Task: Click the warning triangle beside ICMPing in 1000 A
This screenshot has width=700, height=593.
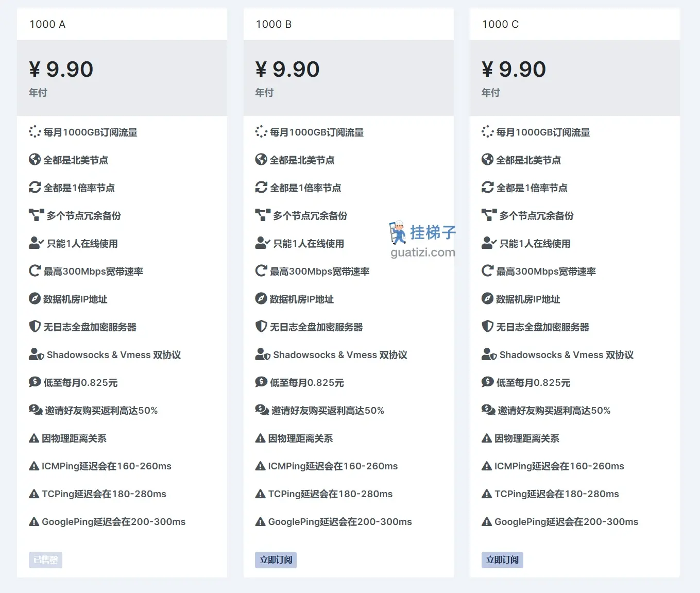Action: [x=34, y=466]
